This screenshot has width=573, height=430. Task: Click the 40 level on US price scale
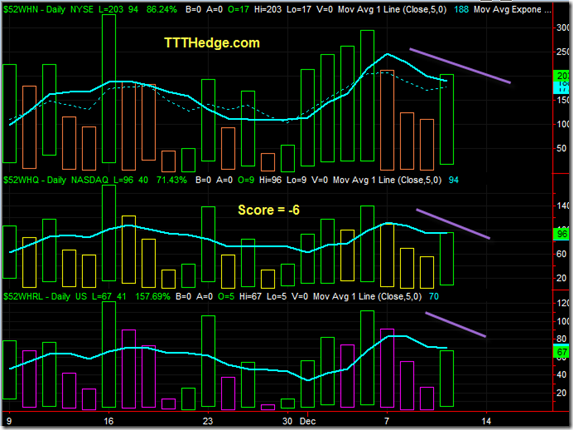click(x=562, y=374)
